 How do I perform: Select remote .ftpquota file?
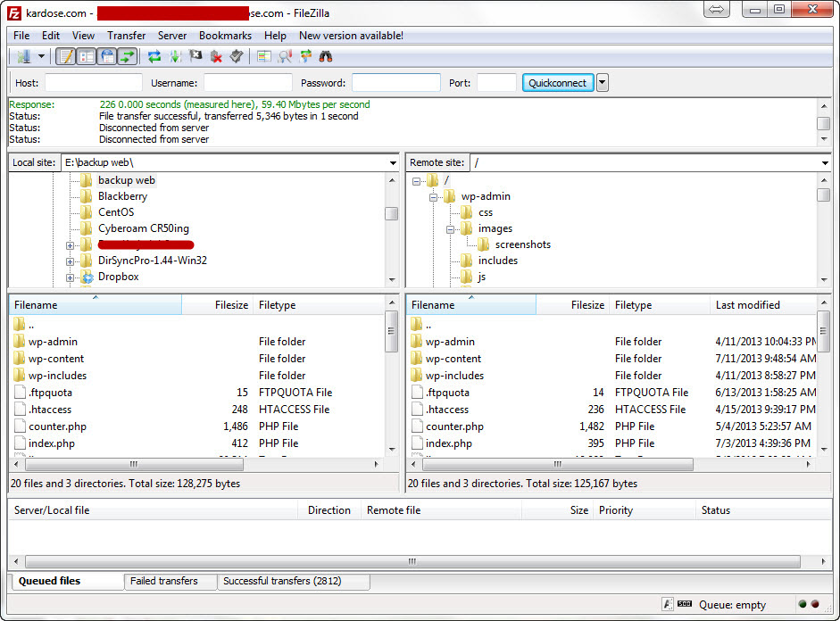[447, 393]
